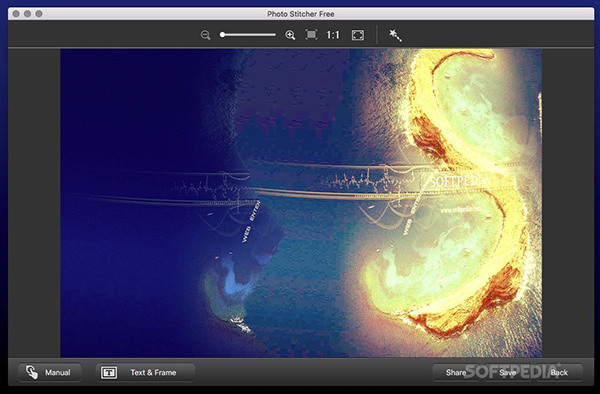
Task: Close the Photo Stitcher Free window
Action: (x=16, y=14)
